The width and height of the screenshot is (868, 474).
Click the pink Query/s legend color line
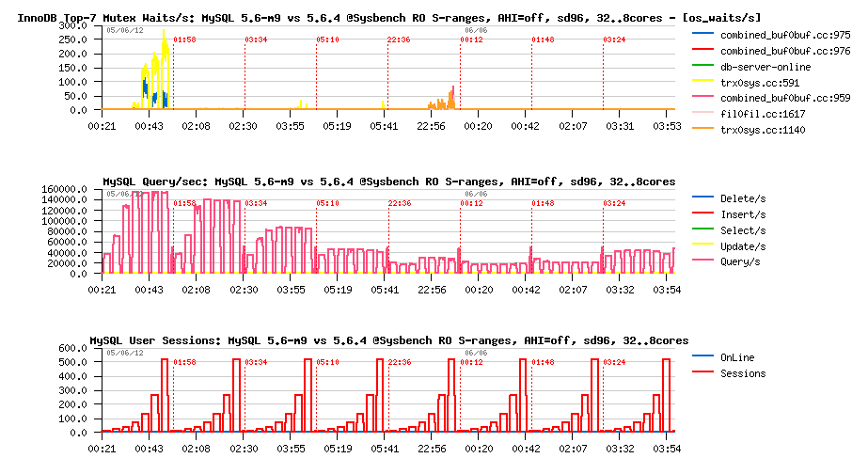coord(703,261)
